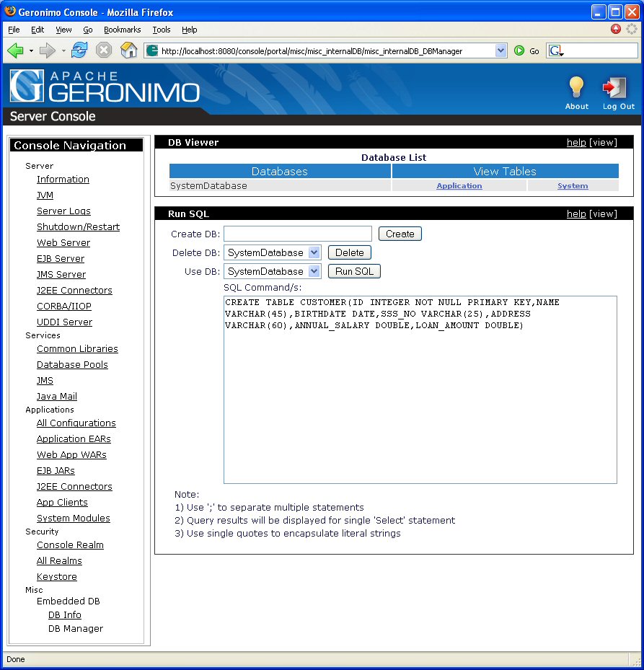Reload the page with the refresh icon
This screenshot has height=670, width=644.
(79, 50)
